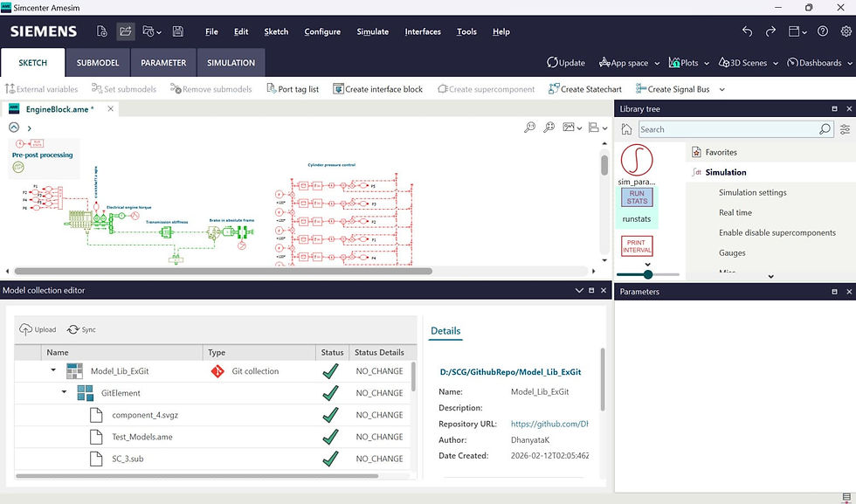856x504 pixels.
Task: Click the Library tree home icon
Action: [627, 129]
